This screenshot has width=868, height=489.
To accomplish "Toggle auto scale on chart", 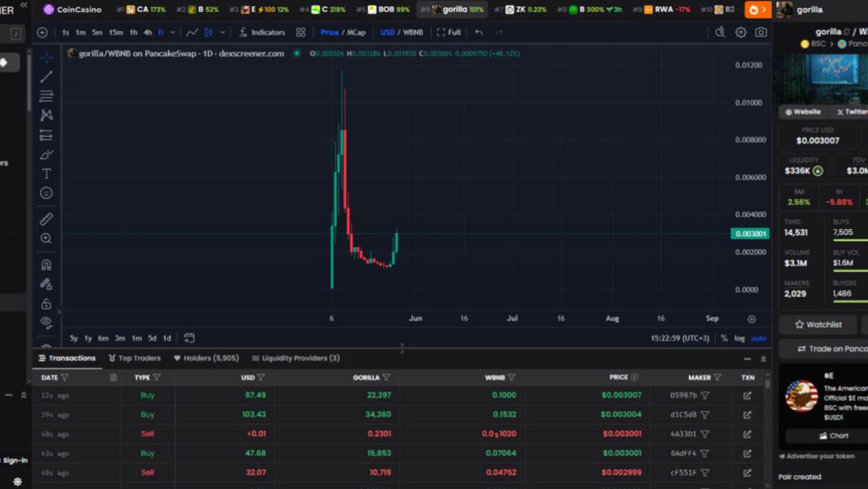I will point(758,338).
